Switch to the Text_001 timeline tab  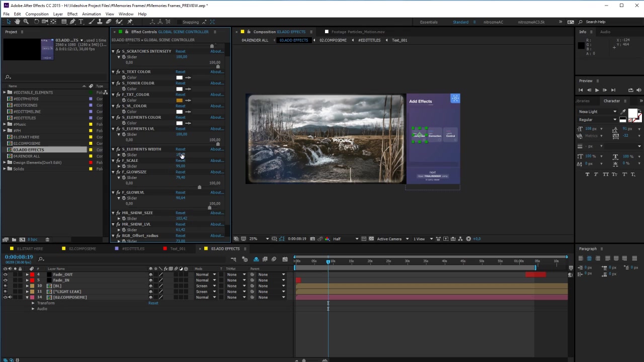[x=178, y=249]
